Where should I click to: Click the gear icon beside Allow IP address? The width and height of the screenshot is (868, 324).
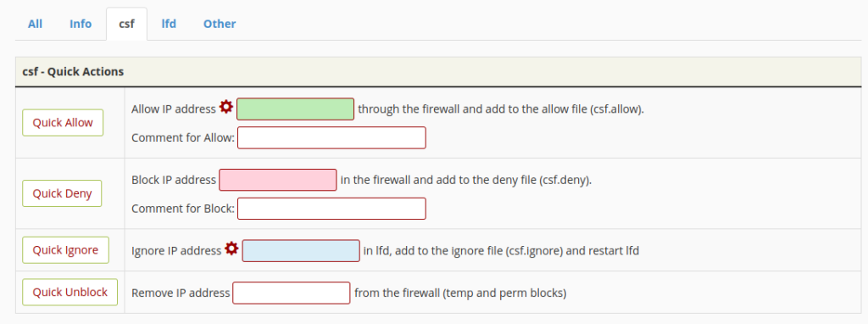click(x=225, y=107)
